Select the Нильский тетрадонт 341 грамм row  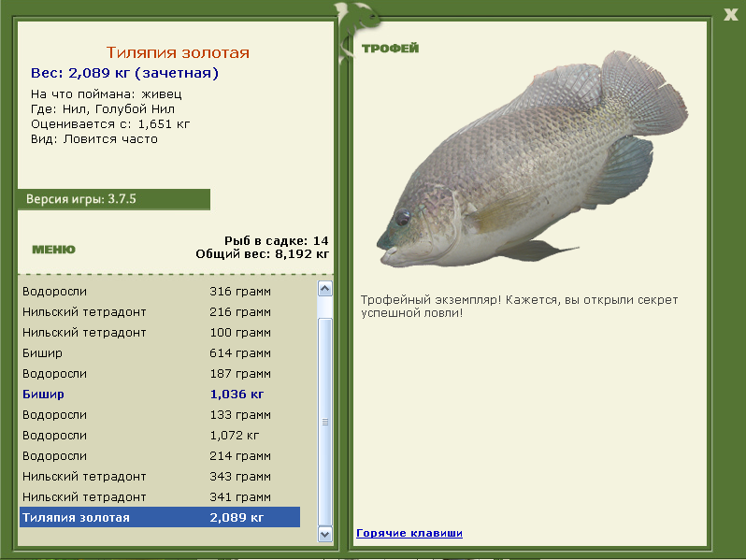point(160,496)
